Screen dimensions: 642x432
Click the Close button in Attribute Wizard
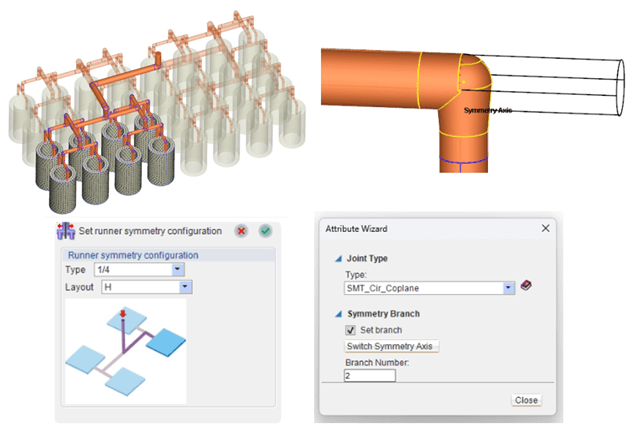[526, 400]
